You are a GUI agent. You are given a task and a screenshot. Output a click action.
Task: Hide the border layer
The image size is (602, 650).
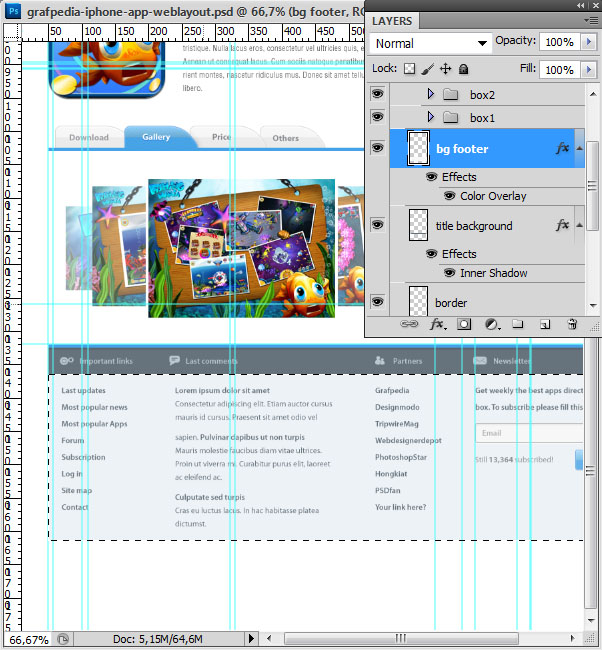[377, 301]
